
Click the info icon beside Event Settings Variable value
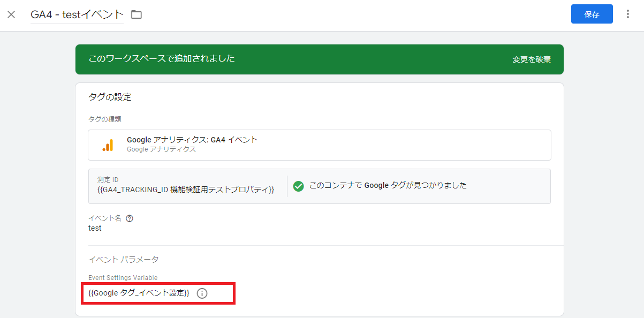(x=202, y=293)
